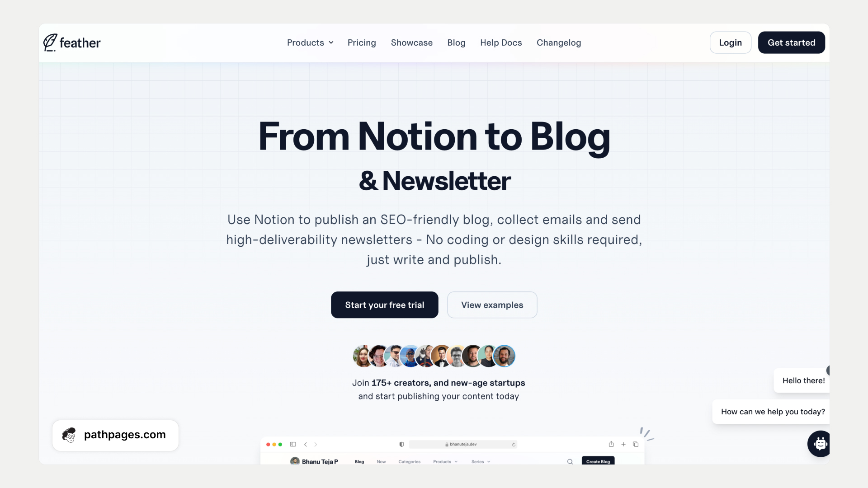Select the Blog navigation tab item
Screen dimensions: 868x488
(456, 42)
